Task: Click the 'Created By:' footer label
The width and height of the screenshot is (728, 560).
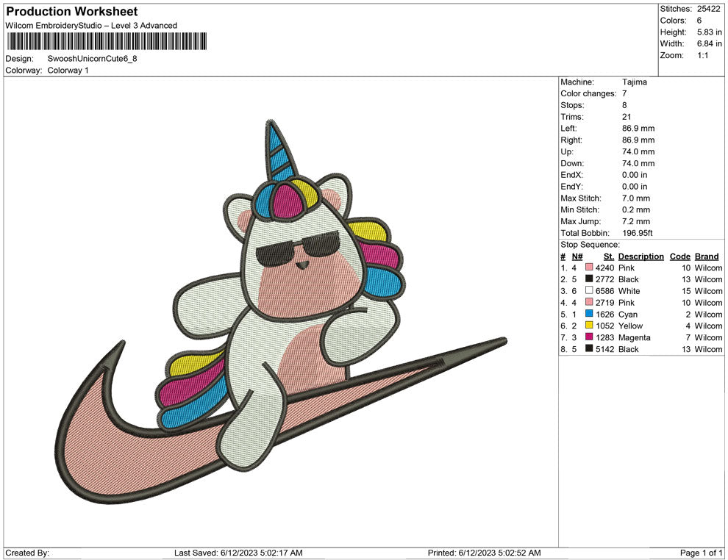Action: tap(27, 553)
